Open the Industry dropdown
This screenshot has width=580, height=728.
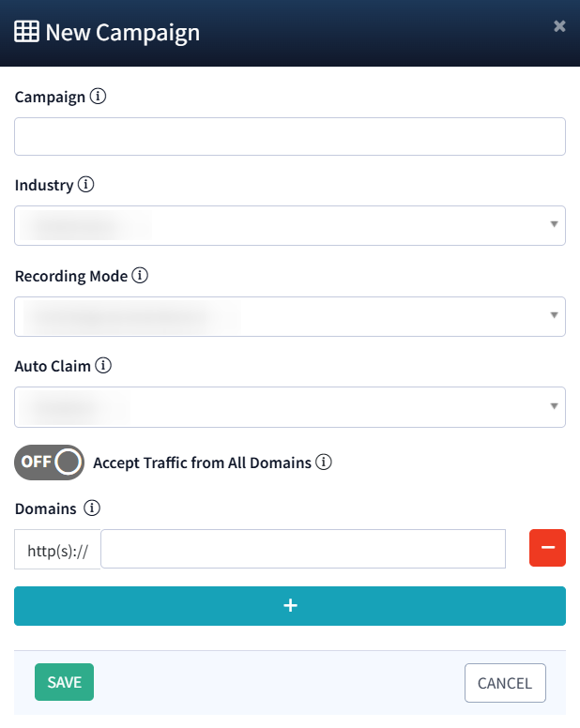coord(290,225)
